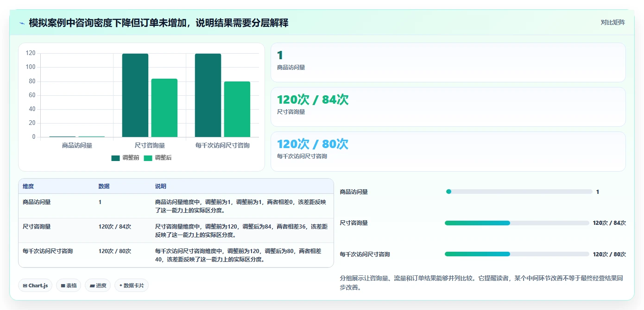Click the footer note starting 分组展示让咨询量
This screenshot has height=310, width=644.
tap(482, 283)
